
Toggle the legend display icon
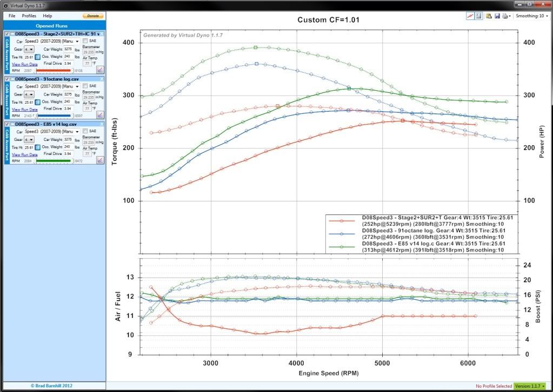tap(478, 16)
